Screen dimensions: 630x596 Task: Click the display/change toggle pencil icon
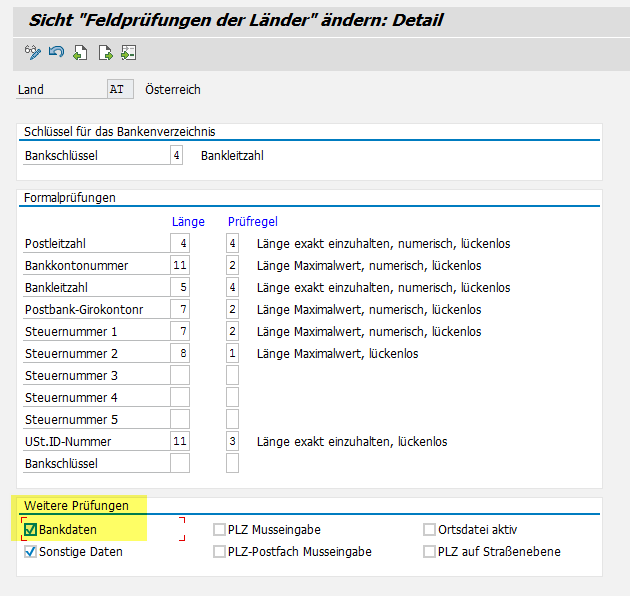(32, 52)
